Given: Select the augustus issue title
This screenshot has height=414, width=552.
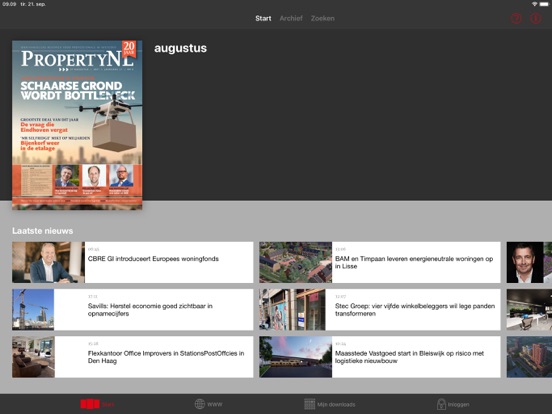Looking at the screenshot, I should [x=180, y=48].
